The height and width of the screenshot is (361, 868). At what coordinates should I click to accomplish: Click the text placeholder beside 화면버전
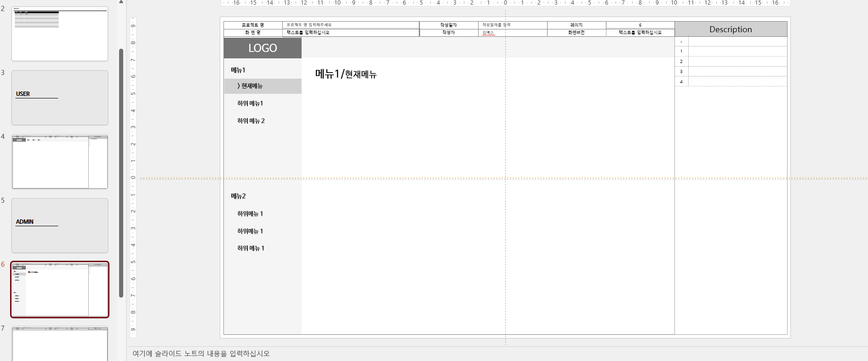(x=640, y=33)
